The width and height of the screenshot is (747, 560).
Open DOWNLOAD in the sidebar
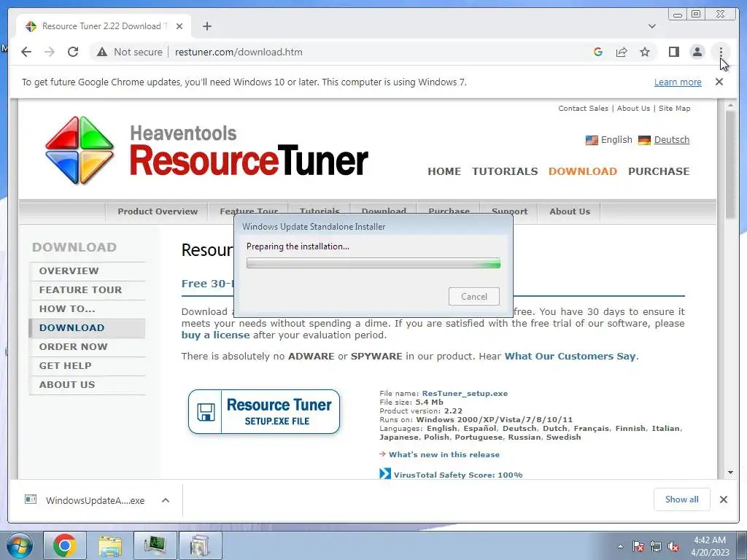coord(88,328)
